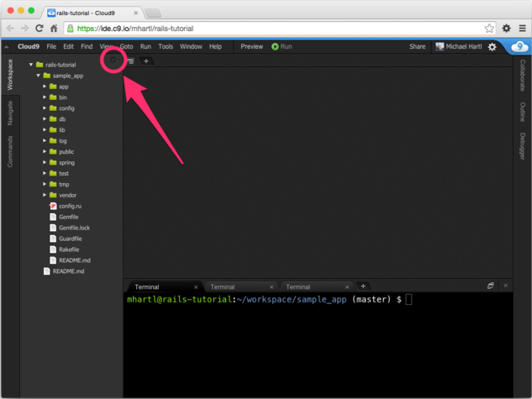Viewport: 532px width, 399px height.
Task: Reload the browser page
Action: pyautogui.click(x=40, y=28)
